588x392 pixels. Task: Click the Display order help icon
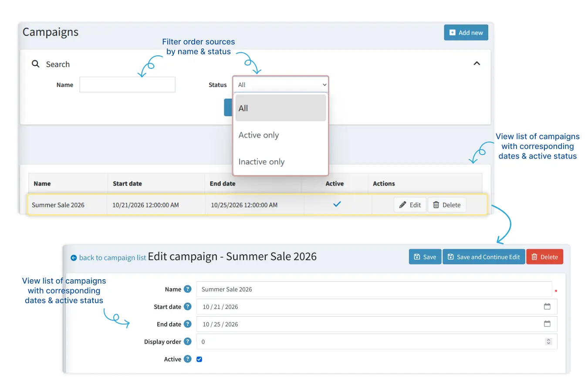188,341
